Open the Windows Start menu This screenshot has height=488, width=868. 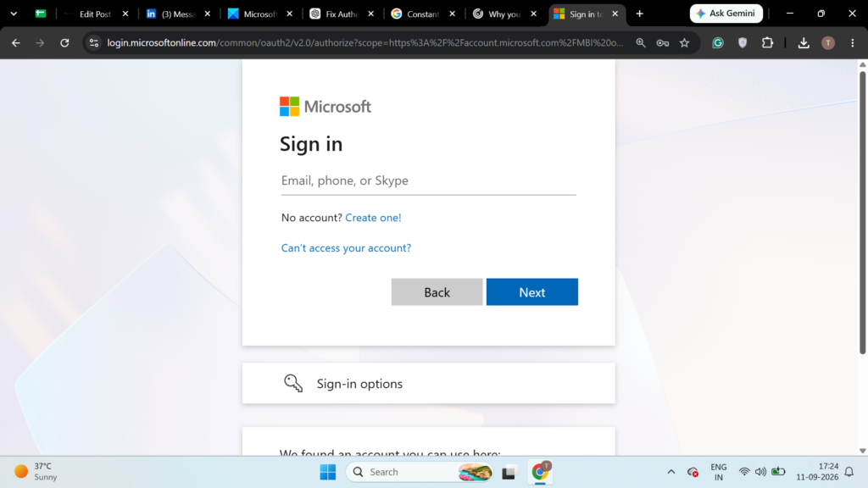[328, 472]
